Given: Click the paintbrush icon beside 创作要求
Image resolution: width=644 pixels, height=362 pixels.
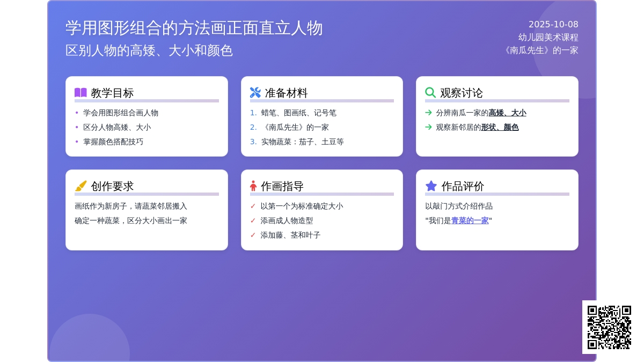Looking at the screenshot, I should (x=80, y=186).
